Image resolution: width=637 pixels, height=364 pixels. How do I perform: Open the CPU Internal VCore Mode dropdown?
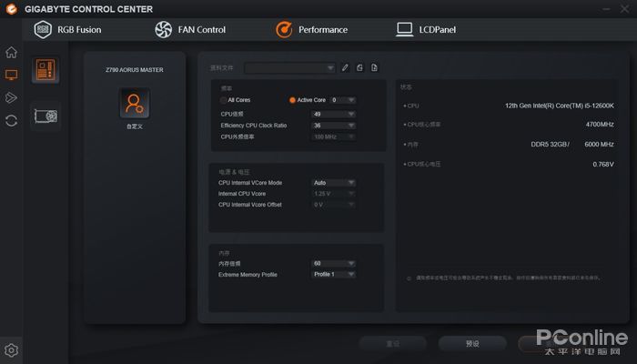click(334, 183)
